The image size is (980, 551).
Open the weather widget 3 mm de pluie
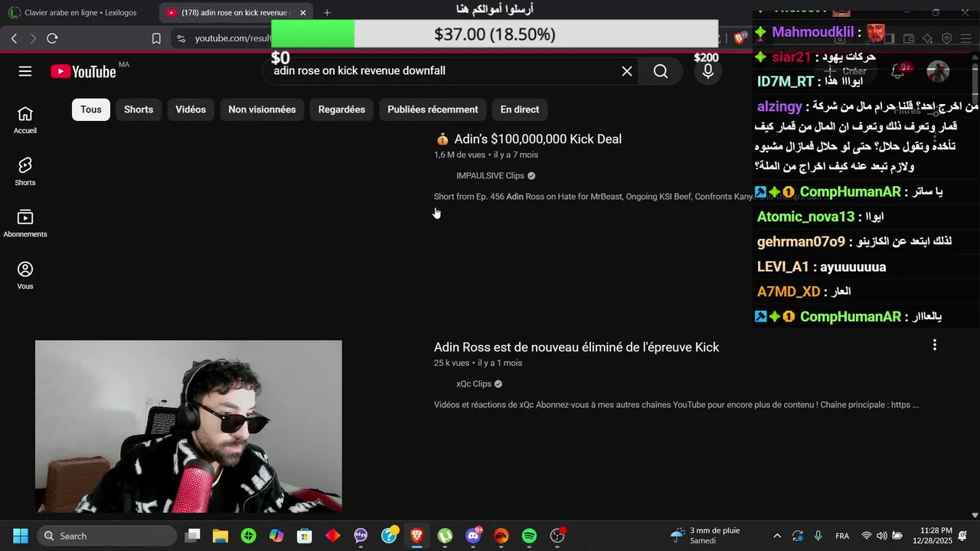pos(706,535)
